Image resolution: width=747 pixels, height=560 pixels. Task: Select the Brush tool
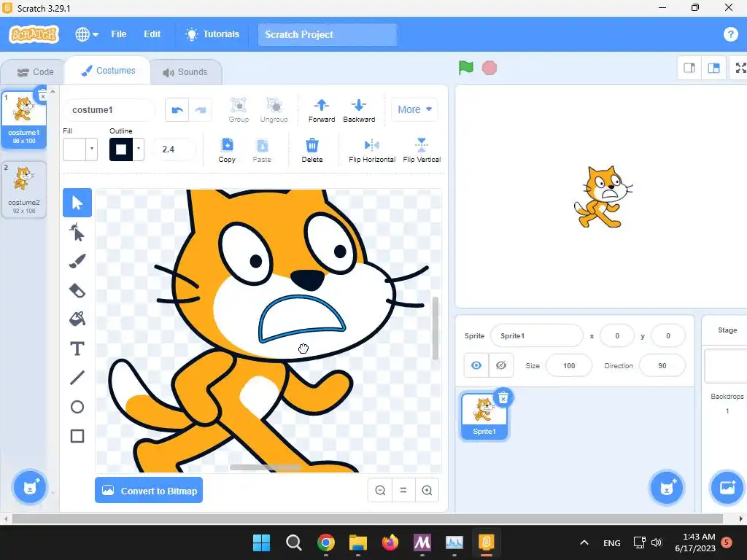77,262
